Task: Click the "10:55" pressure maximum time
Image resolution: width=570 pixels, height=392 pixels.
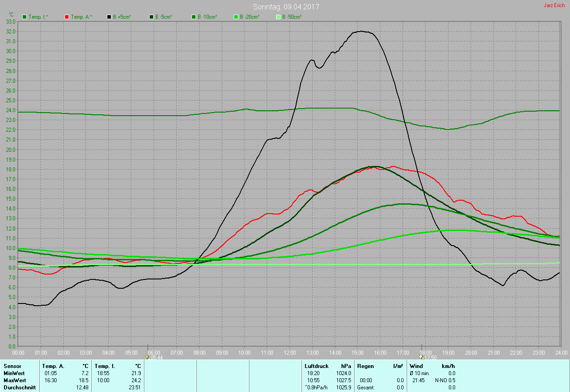Action: 313,380
